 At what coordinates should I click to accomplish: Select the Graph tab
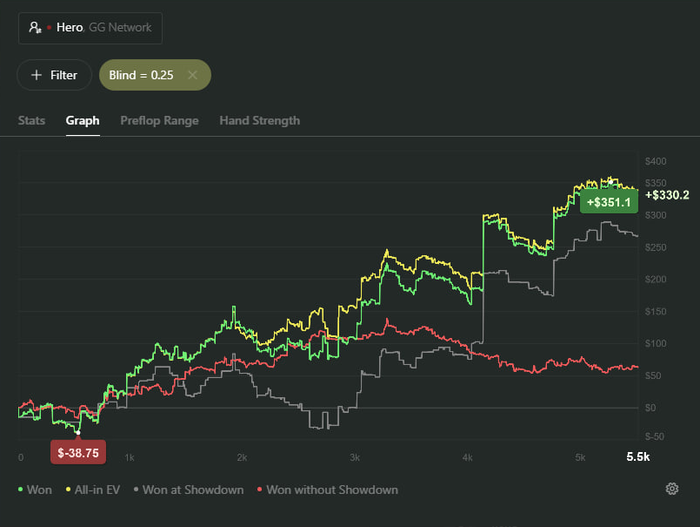pos(83,121)
